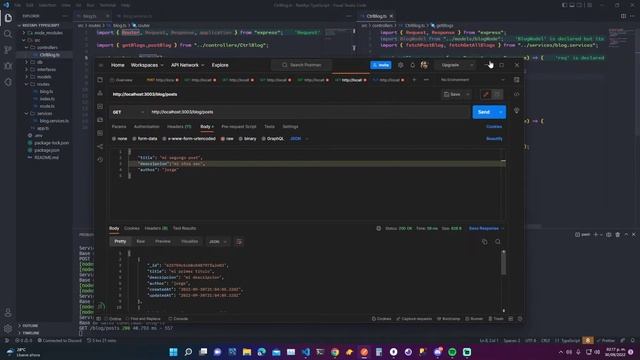Open VS Code Search icon in activity bar

[8, 34]
